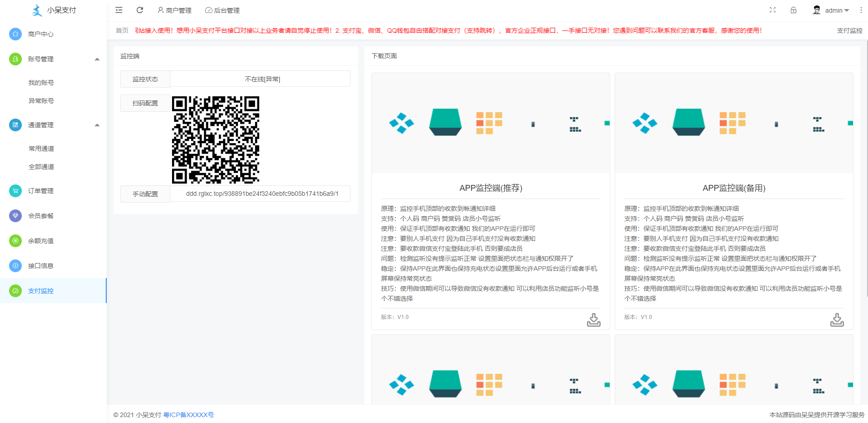Open the three-dot overflow menu top right
Image resolution: width=868 pixels, height=423 pixels.
861,10
